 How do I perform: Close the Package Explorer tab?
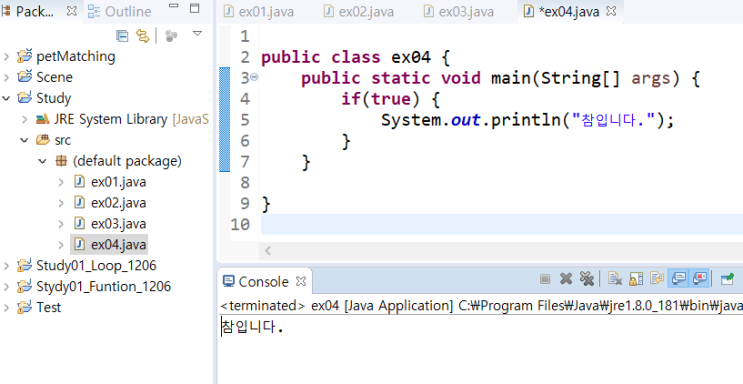point(72,11)
